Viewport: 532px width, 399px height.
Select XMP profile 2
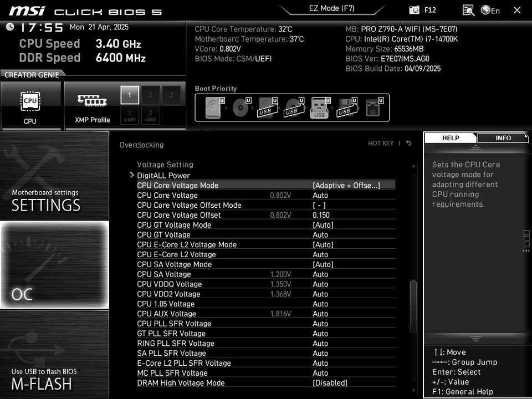pyautogui.click(x=150, y=95)
